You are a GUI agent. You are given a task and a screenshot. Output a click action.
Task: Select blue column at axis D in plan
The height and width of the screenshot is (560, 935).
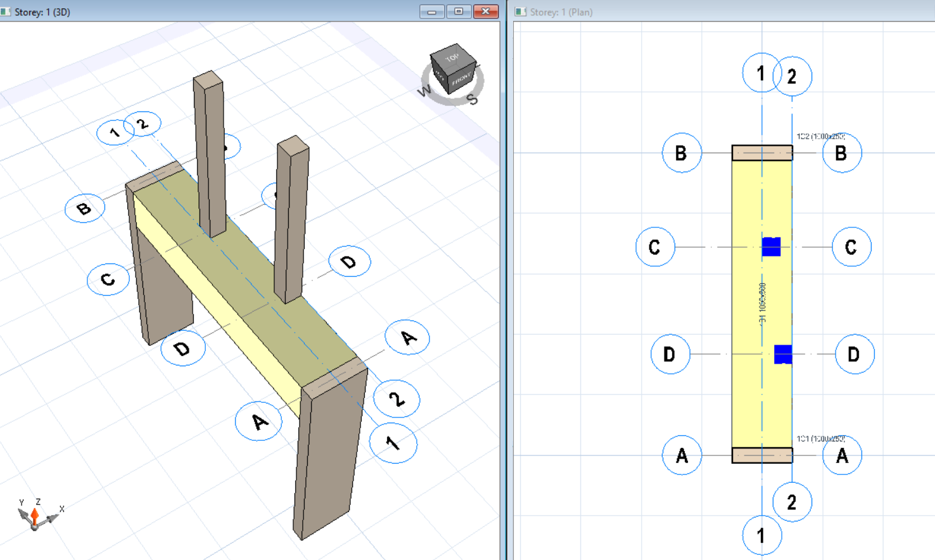point(783,354)
